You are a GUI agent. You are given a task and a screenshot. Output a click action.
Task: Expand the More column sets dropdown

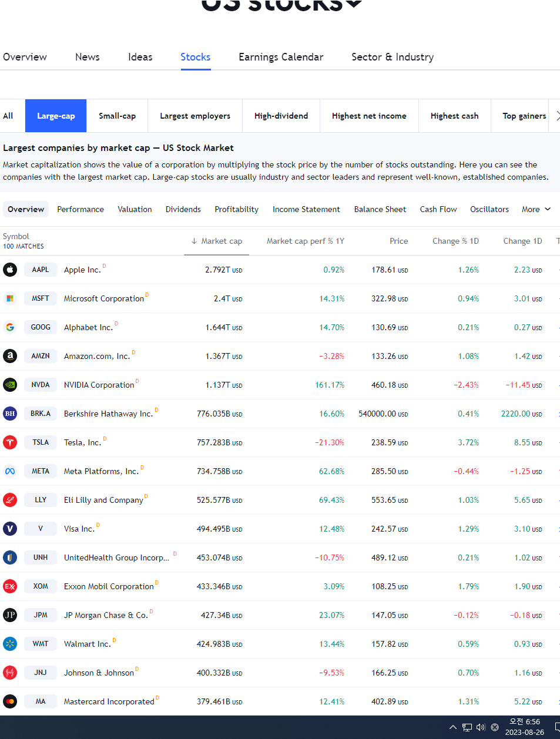(x=536, y=209)
